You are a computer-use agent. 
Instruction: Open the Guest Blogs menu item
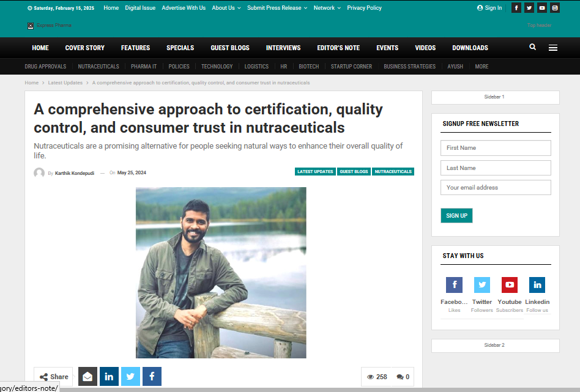click(x=229, y=48)
